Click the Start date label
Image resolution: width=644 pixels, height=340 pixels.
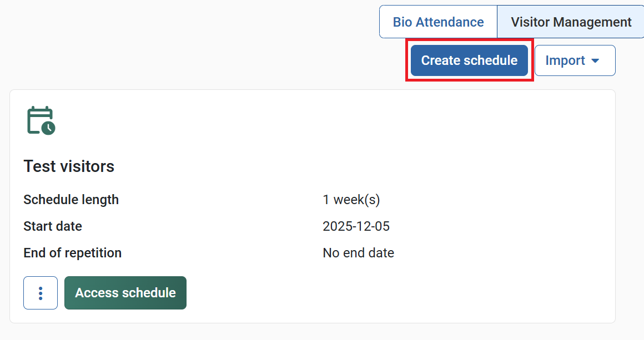coord(53,226)
